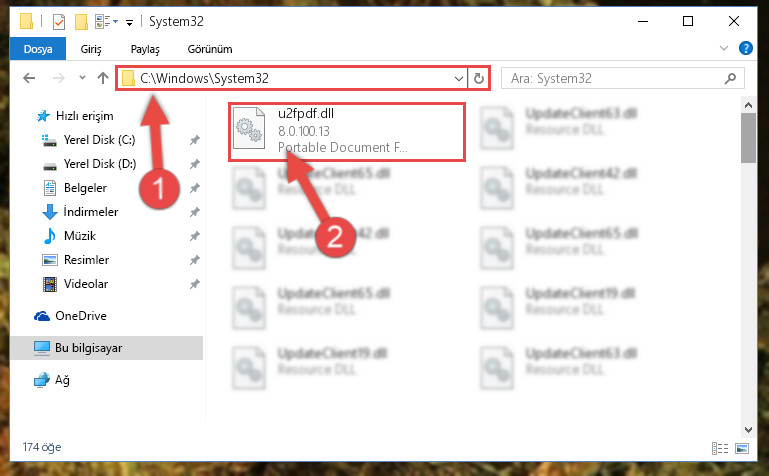The width and height of the screenshot is (769, 476).
Task: Open the Dosya menu tab
Action: (x=38, y=49)
